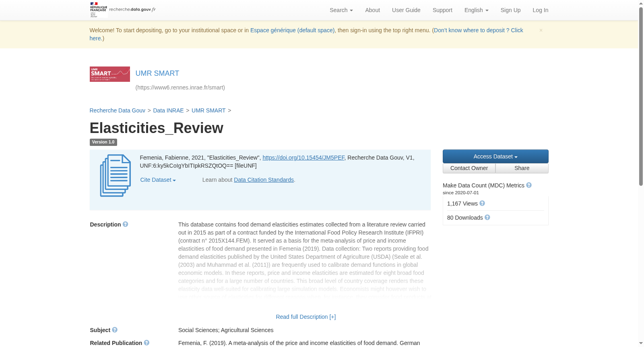Screen dimensions: 644x347
Task: Open the Support menu item
Action: tap(442, 10)
